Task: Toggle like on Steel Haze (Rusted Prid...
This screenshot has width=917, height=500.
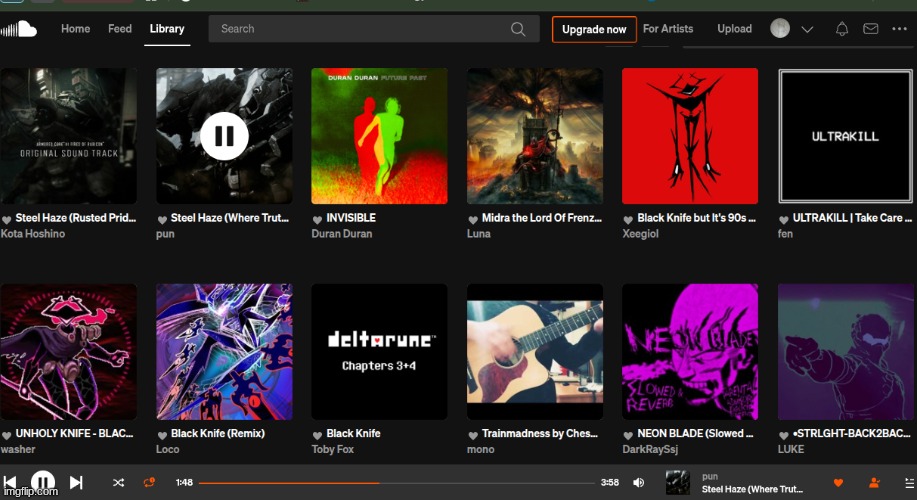Action: [6, 219]
